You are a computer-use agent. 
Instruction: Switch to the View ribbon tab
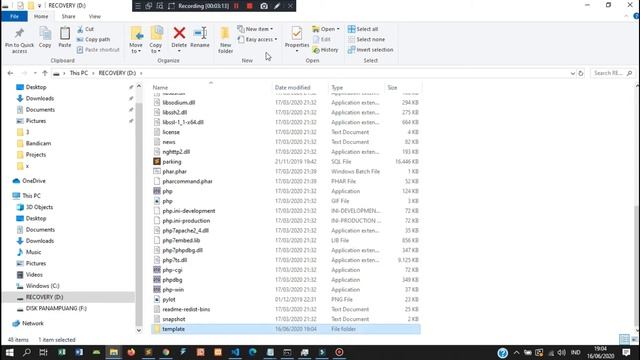(x=95, y=16)
